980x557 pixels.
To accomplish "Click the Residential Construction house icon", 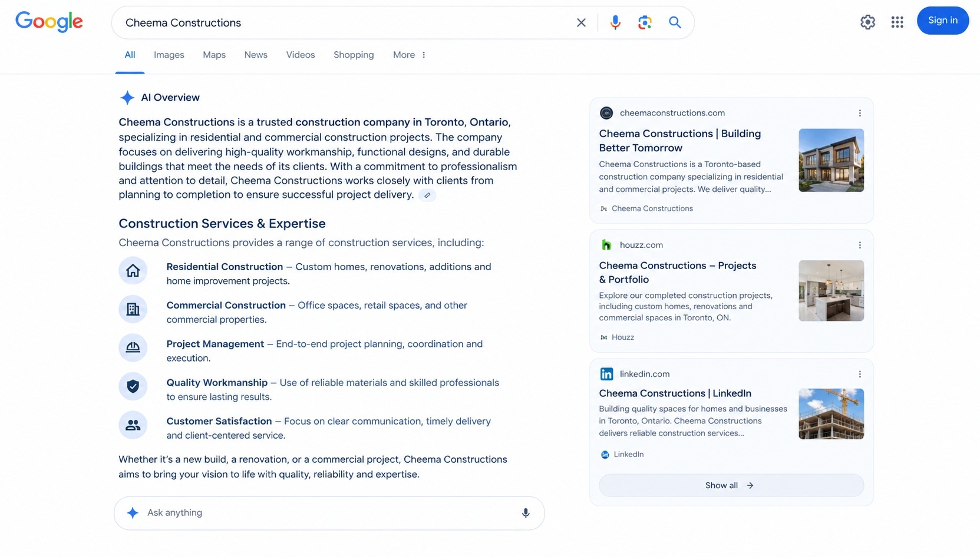I will coord(133,271).
